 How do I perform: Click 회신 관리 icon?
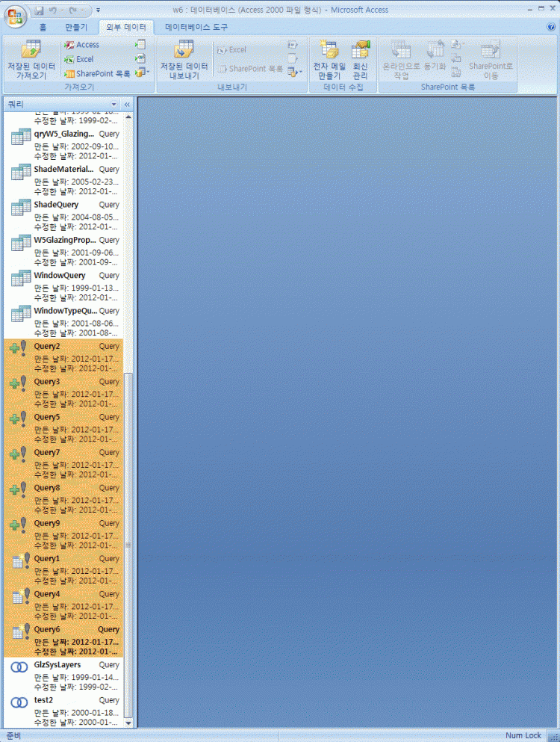[x=361, y=60]
